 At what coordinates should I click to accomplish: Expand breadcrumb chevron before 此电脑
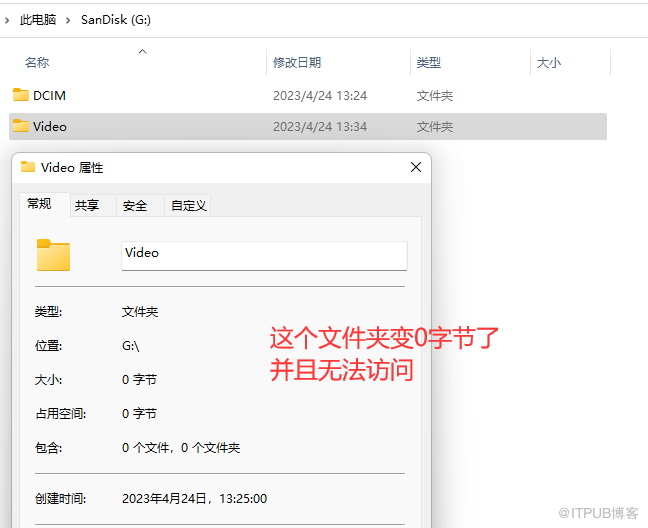(x=7, y=20)
